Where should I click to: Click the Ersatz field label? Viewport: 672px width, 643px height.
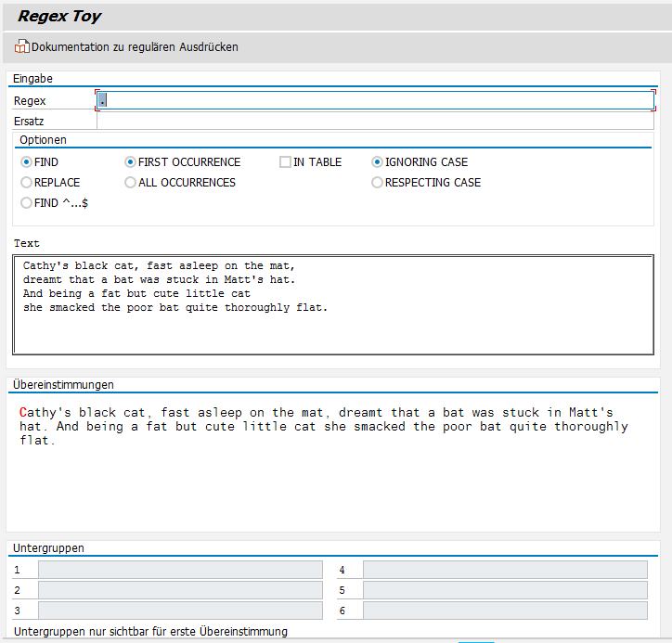click(x=29, y=122)
